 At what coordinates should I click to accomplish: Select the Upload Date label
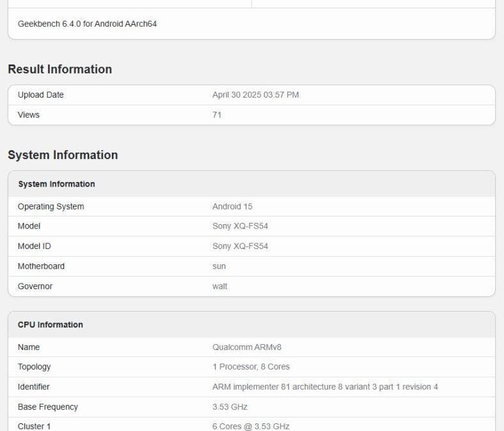tap(41, 95)
